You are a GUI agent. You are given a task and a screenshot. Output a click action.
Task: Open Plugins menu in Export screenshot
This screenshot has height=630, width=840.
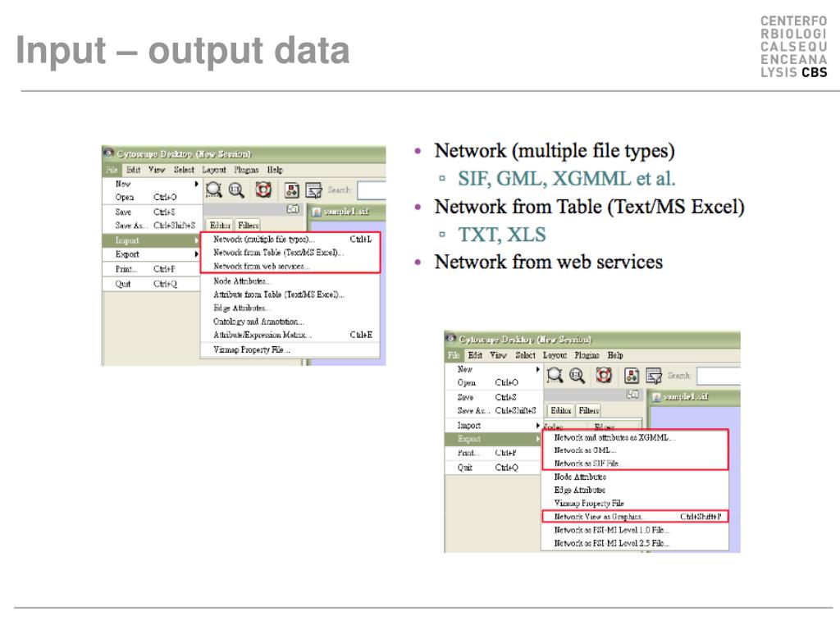587,355
